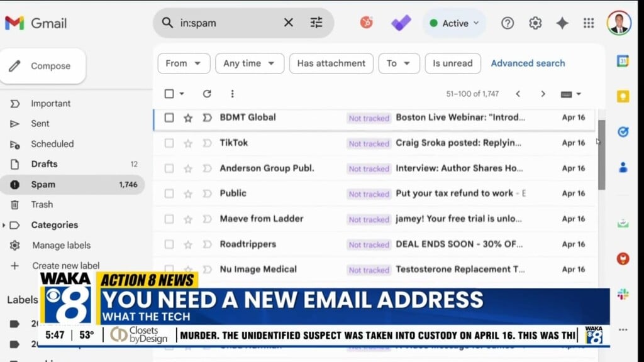Star the Anderson Group Publ. email

pyautogui.click(x=188, y=168)
